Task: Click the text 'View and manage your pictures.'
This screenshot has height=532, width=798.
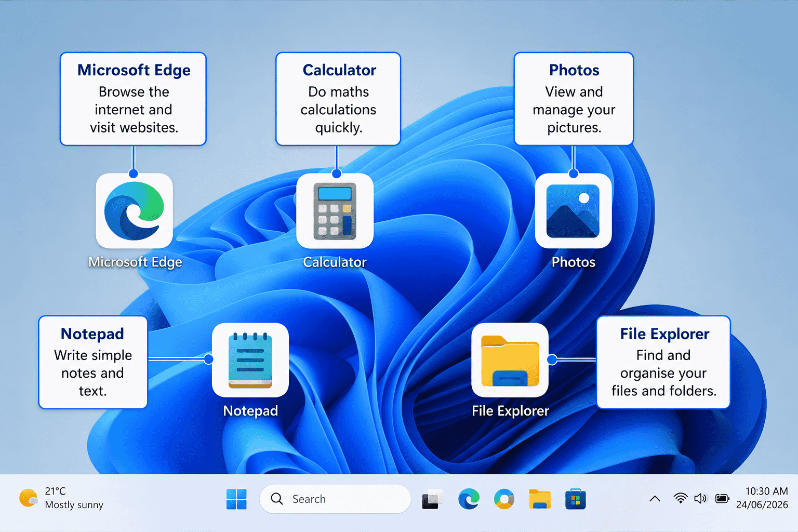Action: 574,110
